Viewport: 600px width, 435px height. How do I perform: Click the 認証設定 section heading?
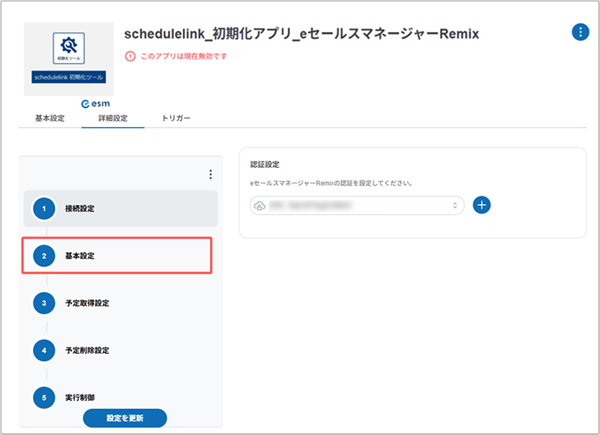tap(265, 164)
